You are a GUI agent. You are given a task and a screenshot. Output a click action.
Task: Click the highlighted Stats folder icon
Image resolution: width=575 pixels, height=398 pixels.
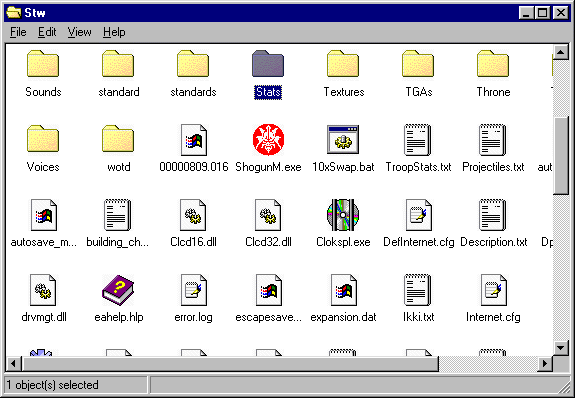268,64
